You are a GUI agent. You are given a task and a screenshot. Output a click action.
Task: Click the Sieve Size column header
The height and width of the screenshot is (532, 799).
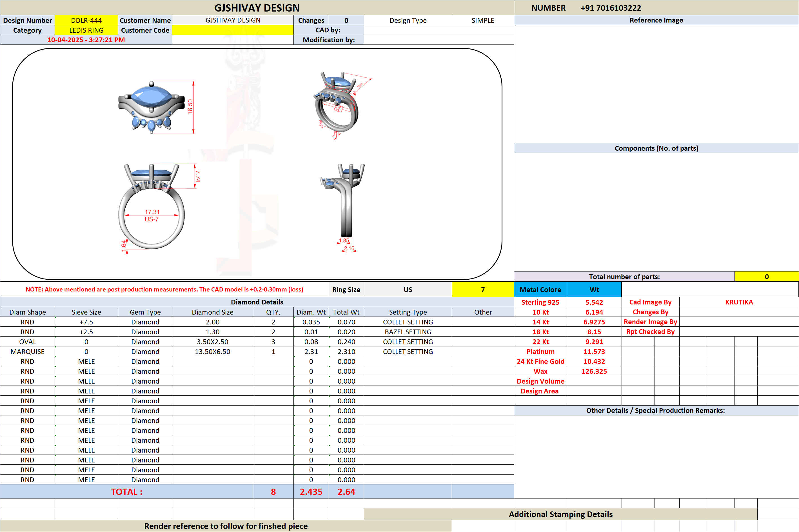pos(86,312)
